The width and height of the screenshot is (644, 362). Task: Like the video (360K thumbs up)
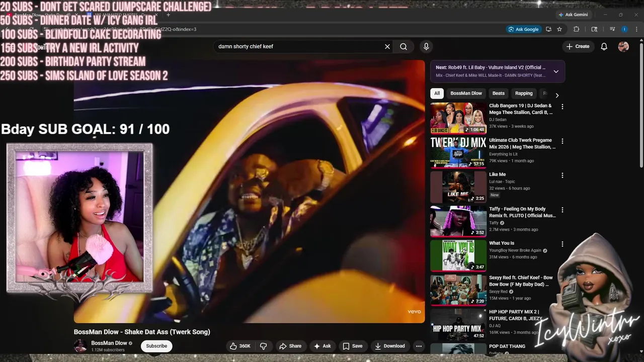[240, 346]
